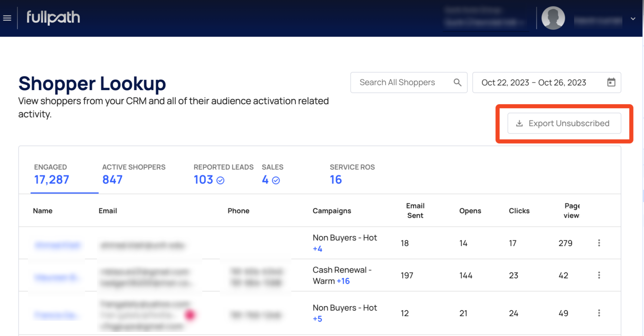Open more options for the 49 page views row
The height and width of the screenshot is (336, 644).
pos(599,313)
